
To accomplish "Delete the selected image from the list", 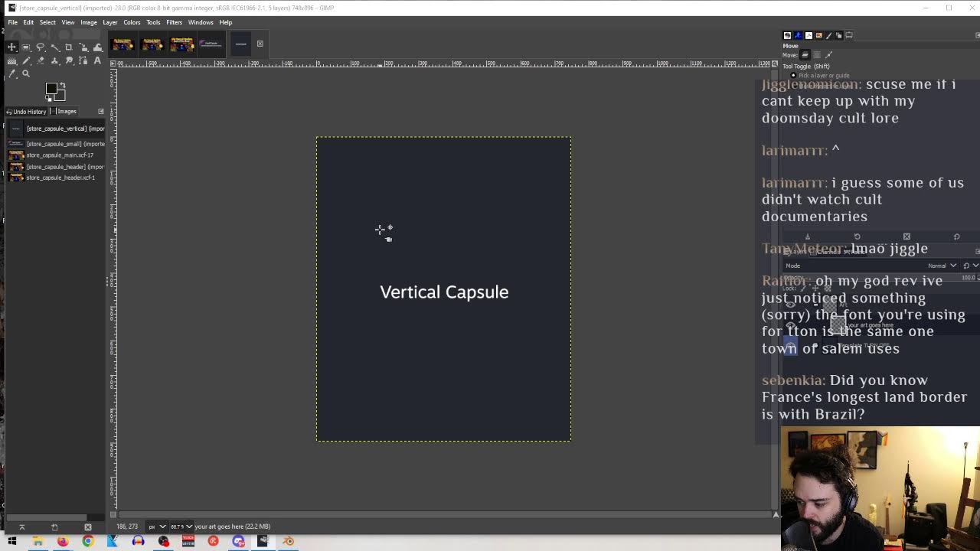I will point(88,527).
